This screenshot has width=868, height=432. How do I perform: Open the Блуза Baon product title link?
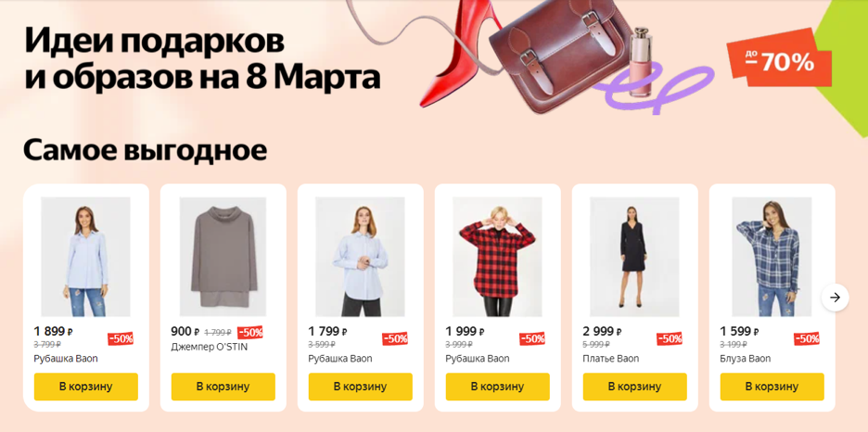[745, 359]
